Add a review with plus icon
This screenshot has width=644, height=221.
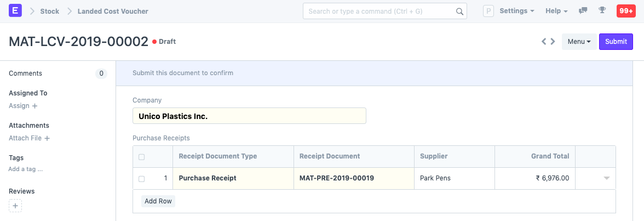click(x=15, y=206)
